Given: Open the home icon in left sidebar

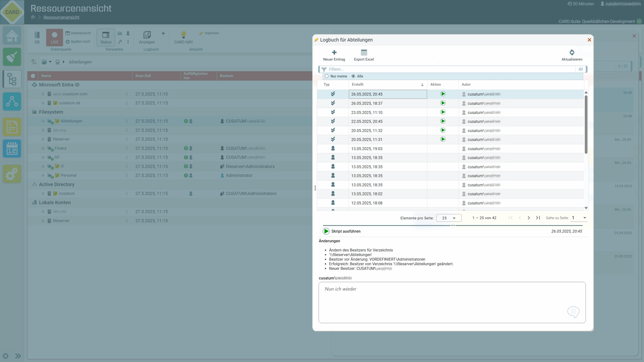Looking at the screenshot, I should [x=12, y=35].
